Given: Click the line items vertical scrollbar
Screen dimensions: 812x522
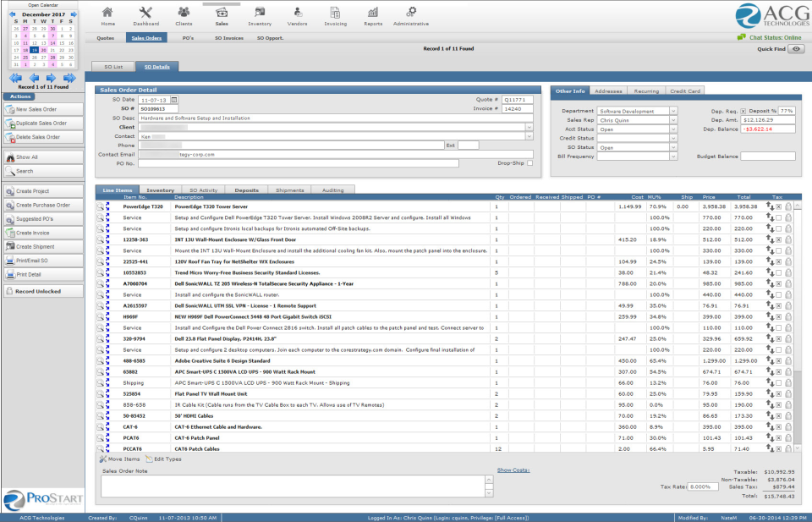Looking at the screenshot, I should [798, 327].
